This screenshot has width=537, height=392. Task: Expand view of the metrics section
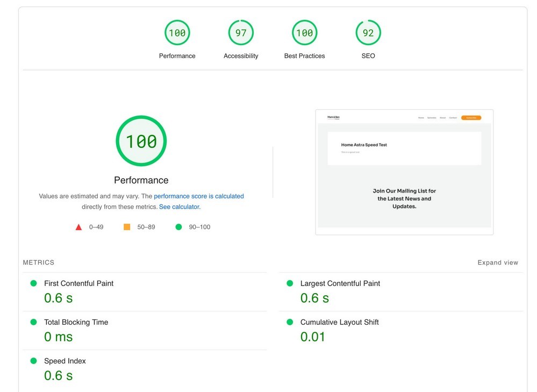coord(498,262)
